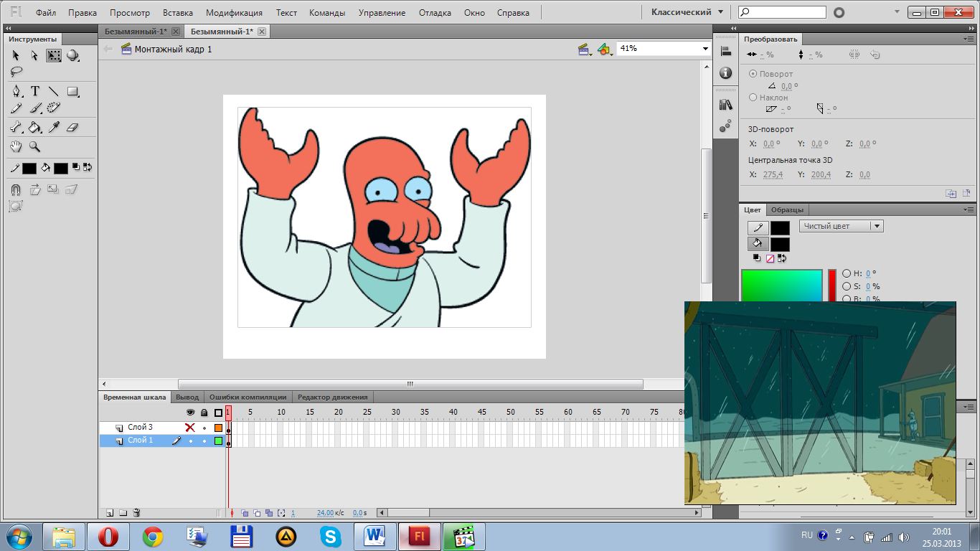Open the Файл menu
Viewport: 980px width, 551px height.
[x=46, y=13]
